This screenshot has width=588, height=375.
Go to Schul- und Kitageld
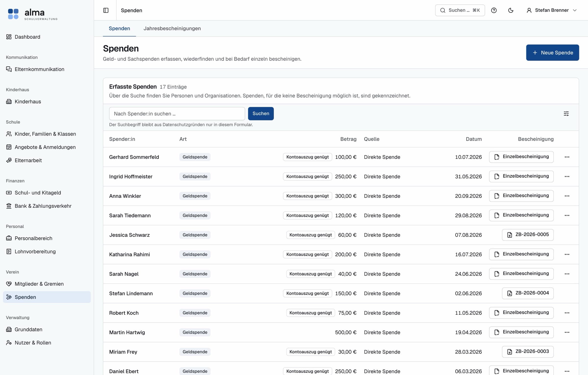pos(47,193)
